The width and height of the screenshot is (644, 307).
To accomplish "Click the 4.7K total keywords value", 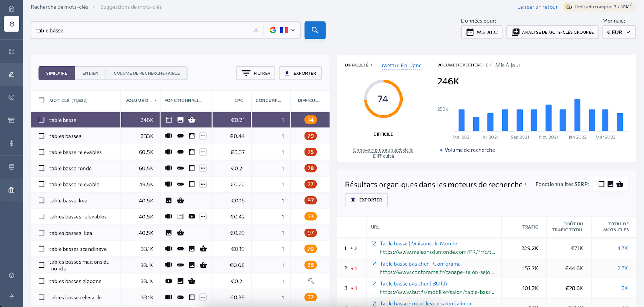I will pyautogui.click(x=622, y=248).
